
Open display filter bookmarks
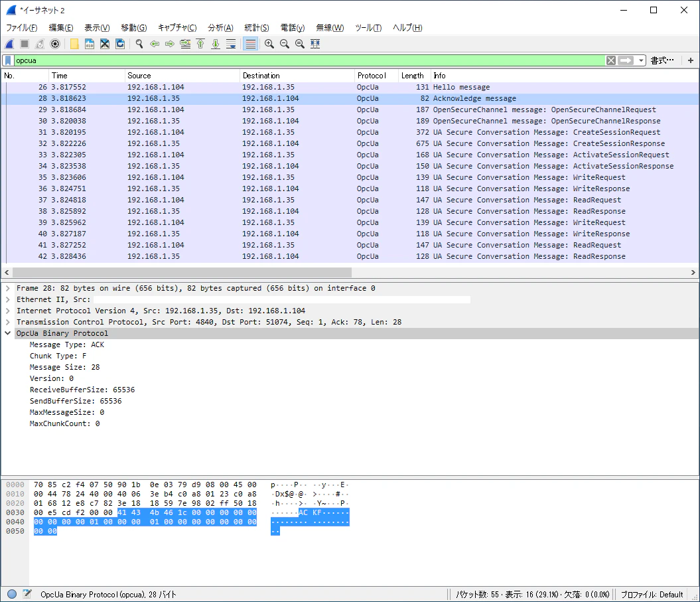[x=8, y=60]
